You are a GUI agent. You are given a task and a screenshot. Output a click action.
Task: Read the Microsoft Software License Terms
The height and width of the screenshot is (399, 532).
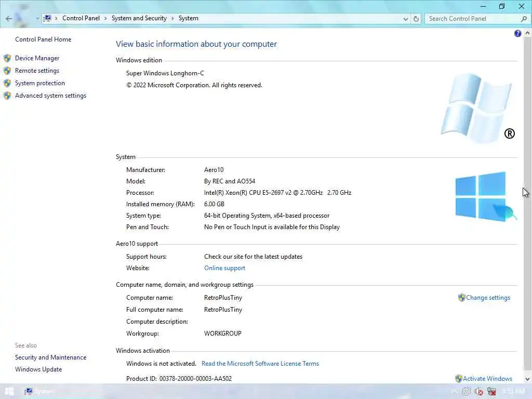click(260, 364)
